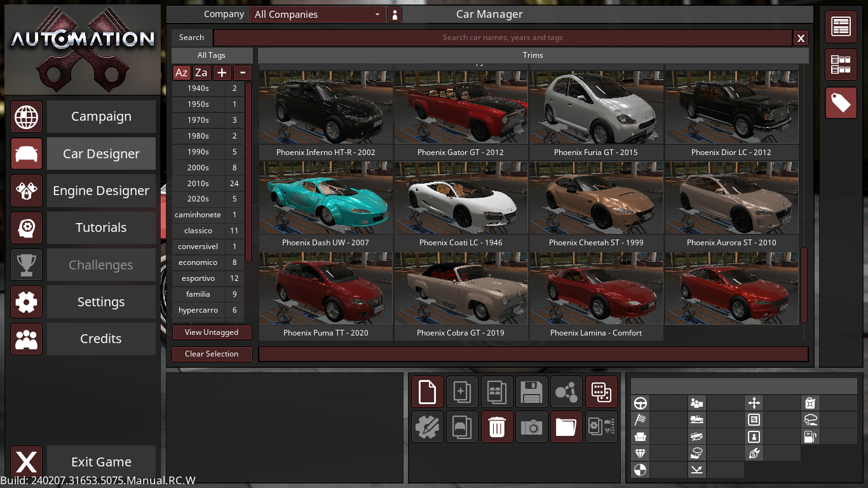The height and width of the screenshot is (488, 868).
Task: Click the View Untagged button
Action: coord(212,332)
